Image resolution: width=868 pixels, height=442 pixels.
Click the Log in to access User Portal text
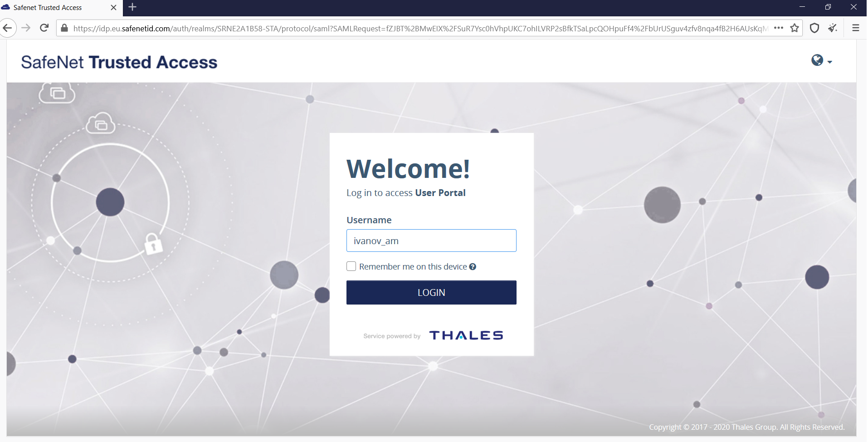tap(406, 193)
